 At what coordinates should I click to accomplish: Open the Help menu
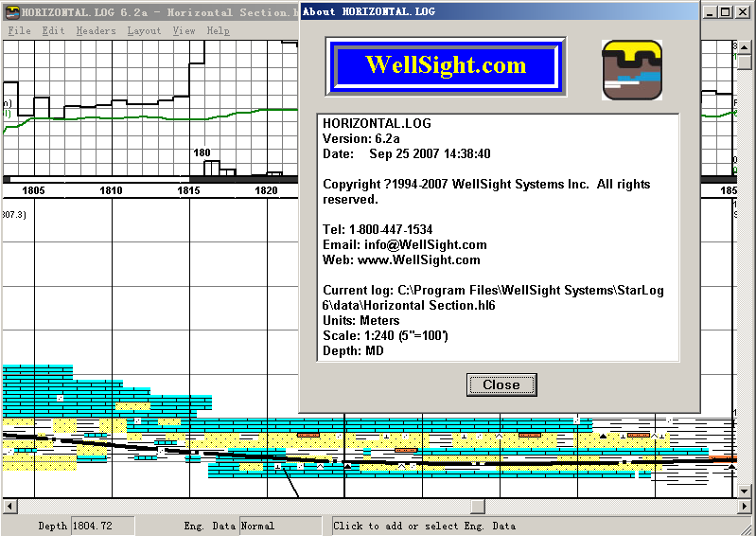click(218, 31)
